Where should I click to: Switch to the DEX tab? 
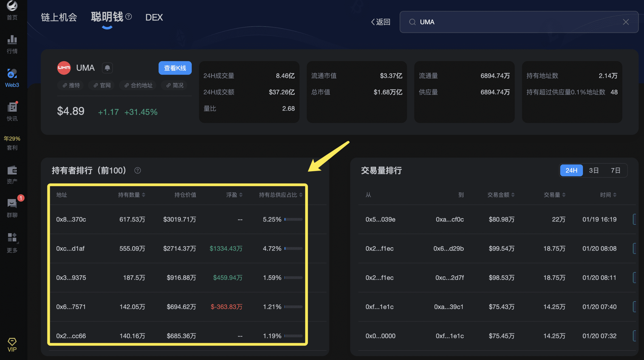(154, 17)
